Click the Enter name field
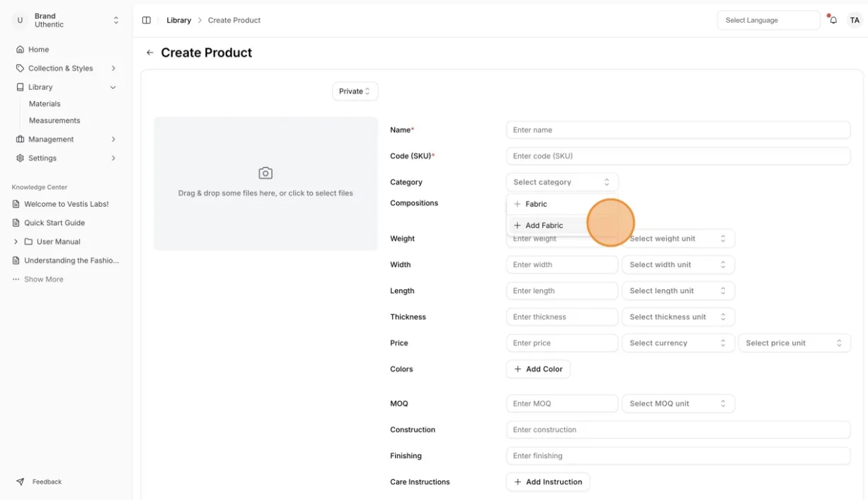The image size is (868, 500). tap(678, 130)
